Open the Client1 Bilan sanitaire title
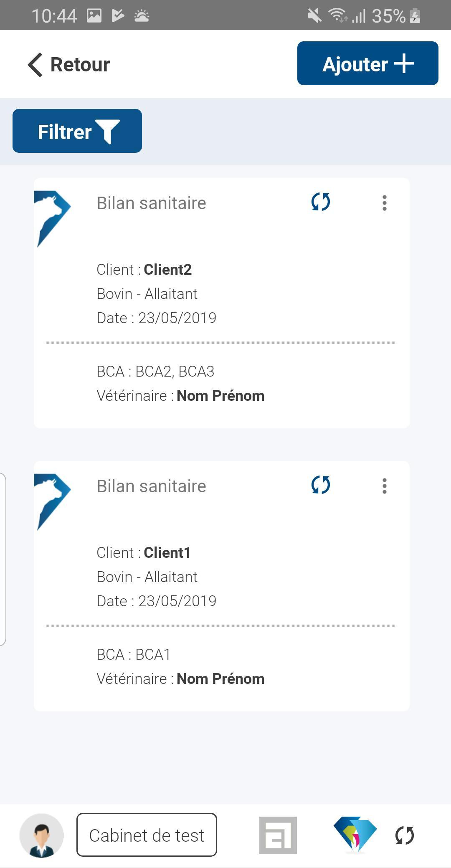Screen dimensions: 451x868 pos(152,486)
